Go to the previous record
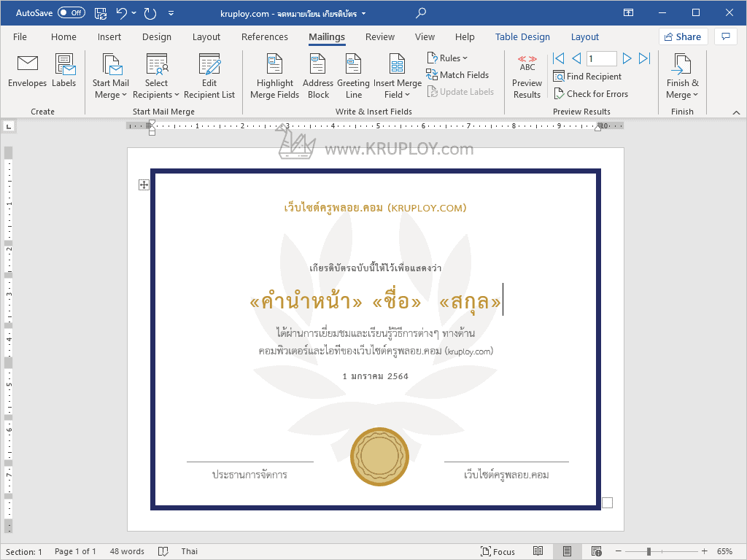Screen dimensions: 747x560 576,58
